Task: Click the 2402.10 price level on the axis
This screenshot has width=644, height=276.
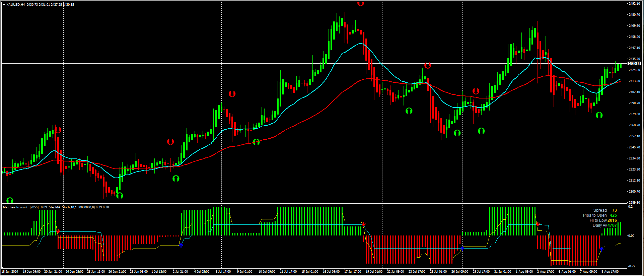Action: pyautogui.click(x=634, y=92)
